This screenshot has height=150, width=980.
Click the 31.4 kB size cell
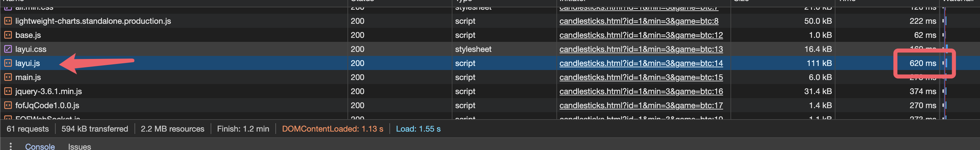point(818,91)
